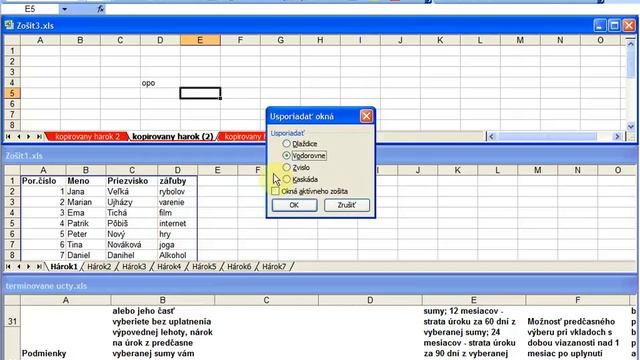
Task: Go to previous sheet in Zošit1
Action: point(18,267)
